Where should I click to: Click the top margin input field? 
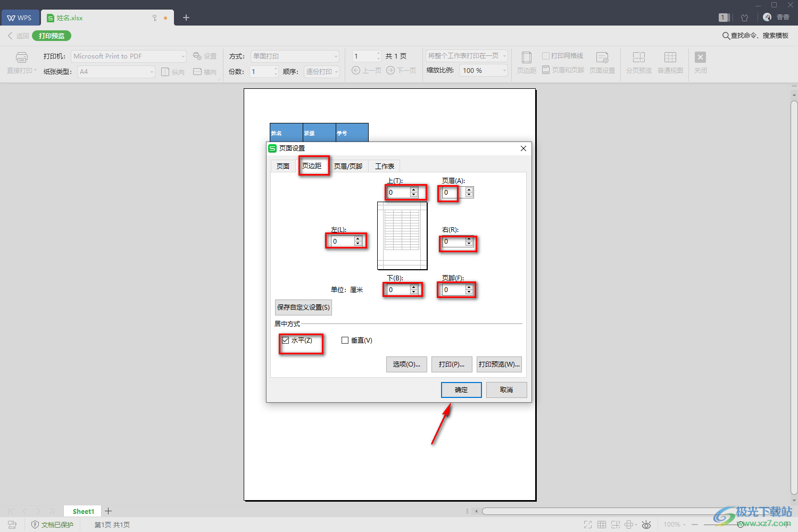pyautogui.click(x=398, y=193)
